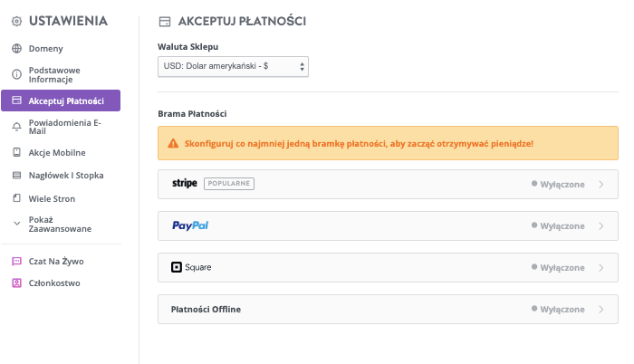Click the Wiele Stron pages icon

tap(16, 198)
